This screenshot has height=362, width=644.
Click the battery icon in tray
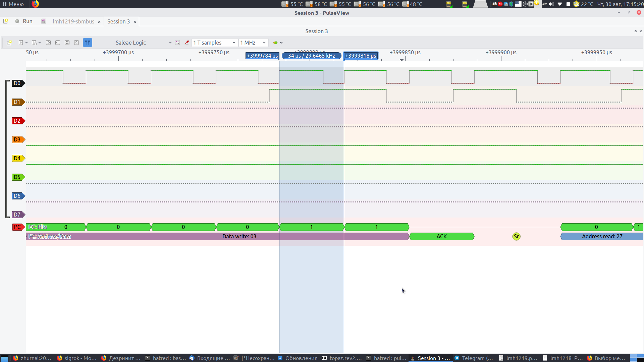point(568,4)
